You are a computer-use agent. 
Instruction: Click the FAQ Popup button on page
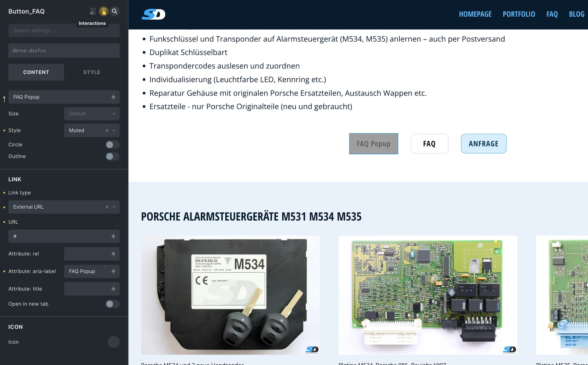(373, 144)
